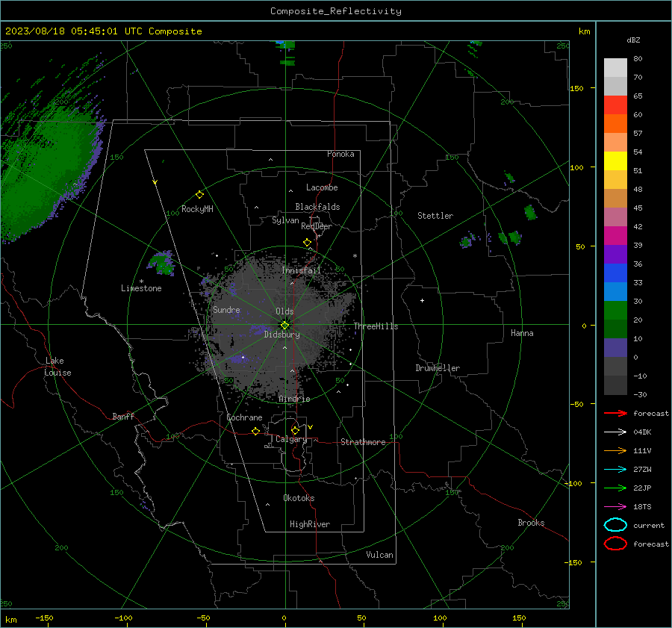This screenshot has width=672, height=628.
Task: Select the magenta 18TS arrow icon
Action: coord(615,507)
